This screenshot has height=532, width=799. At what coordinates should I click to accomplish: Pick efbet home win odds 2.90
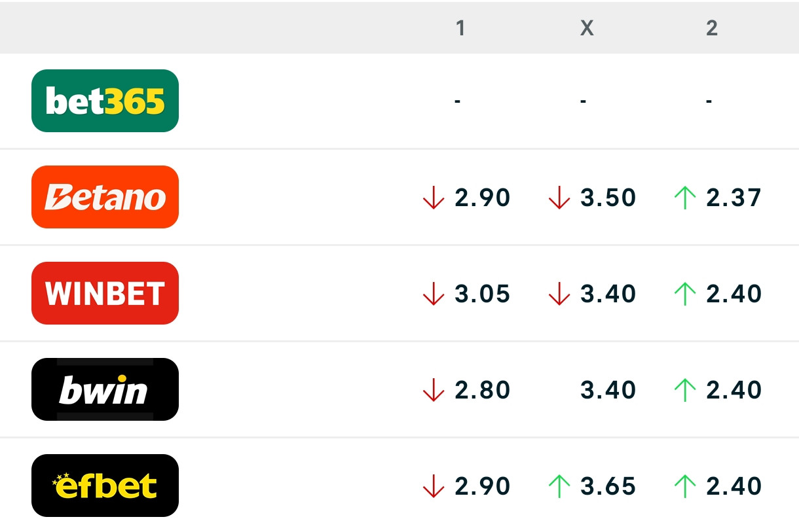[x=482, y=486]
